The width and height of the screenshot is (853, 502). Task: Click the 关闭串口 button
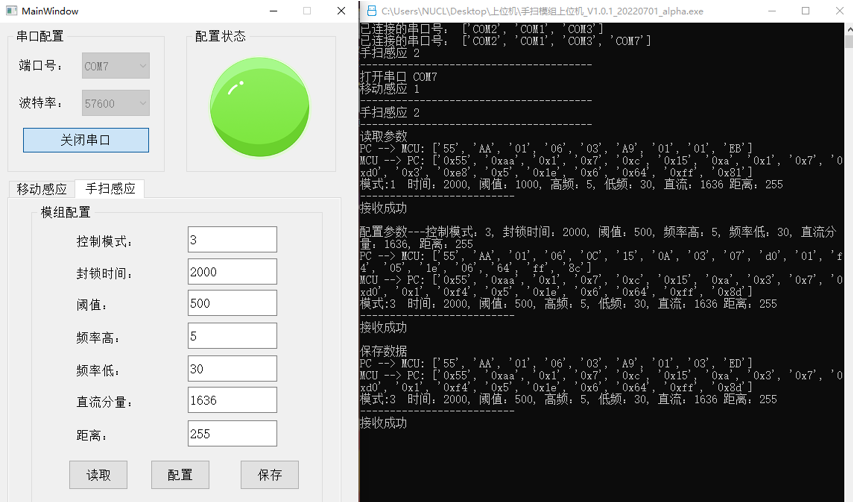(86, 140)
